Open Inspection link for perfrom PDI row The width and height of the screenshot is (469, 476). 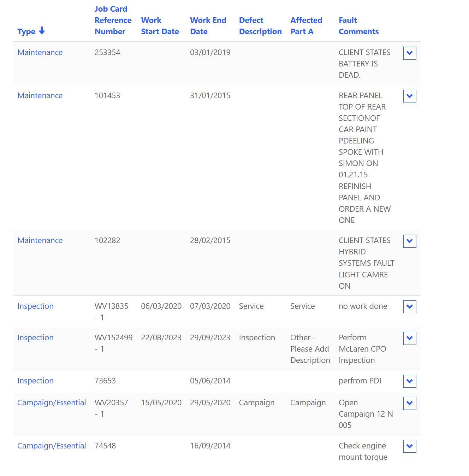tap(35, 381)
